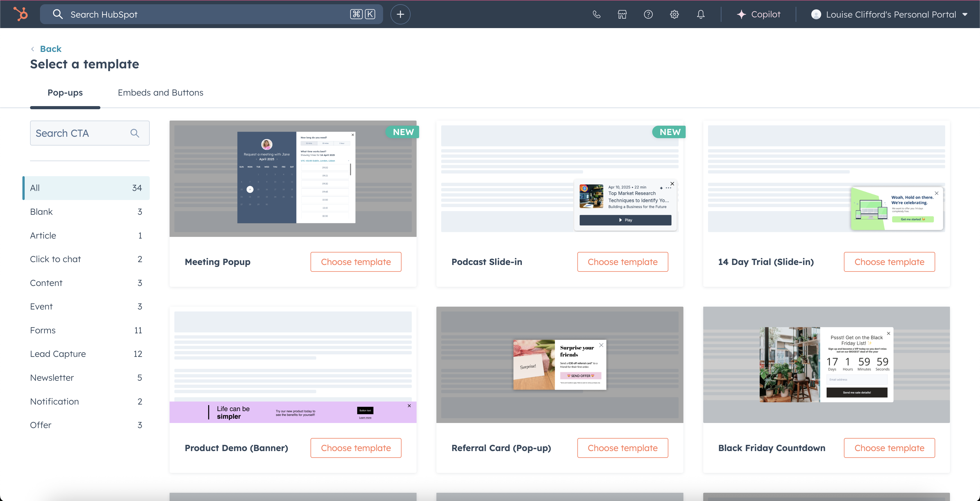This screenshot has width=980, height=501.
Task: Click the Play button in podcast preview
Action: (625, 220)
